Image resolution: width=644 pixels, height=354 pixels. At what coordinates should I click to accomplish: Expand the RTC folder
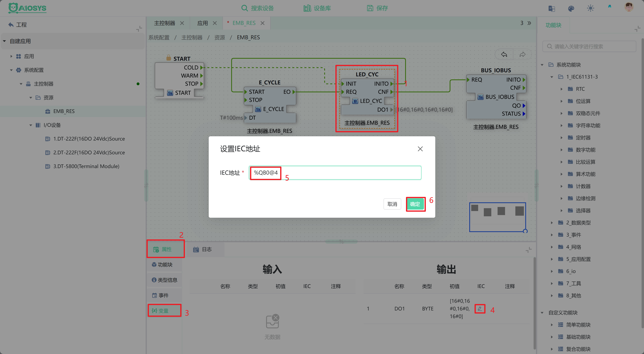(561, 89)
